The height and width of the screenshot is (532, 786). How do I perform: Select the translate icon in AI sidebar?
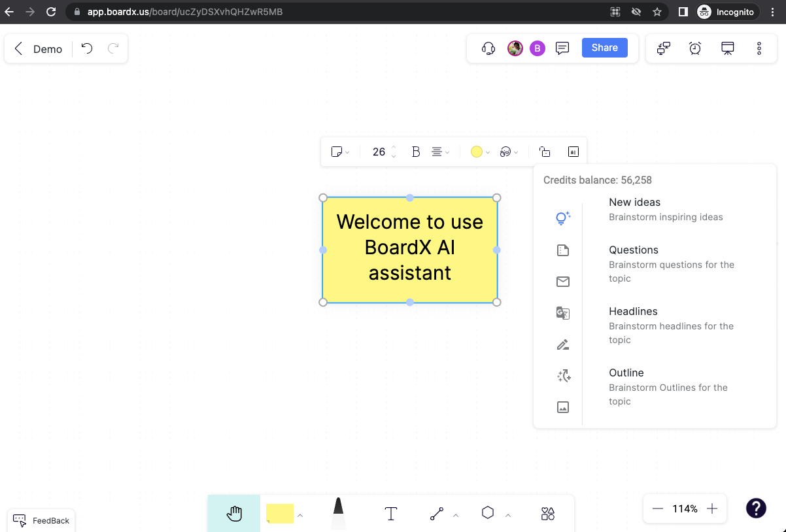pos(562,313)
